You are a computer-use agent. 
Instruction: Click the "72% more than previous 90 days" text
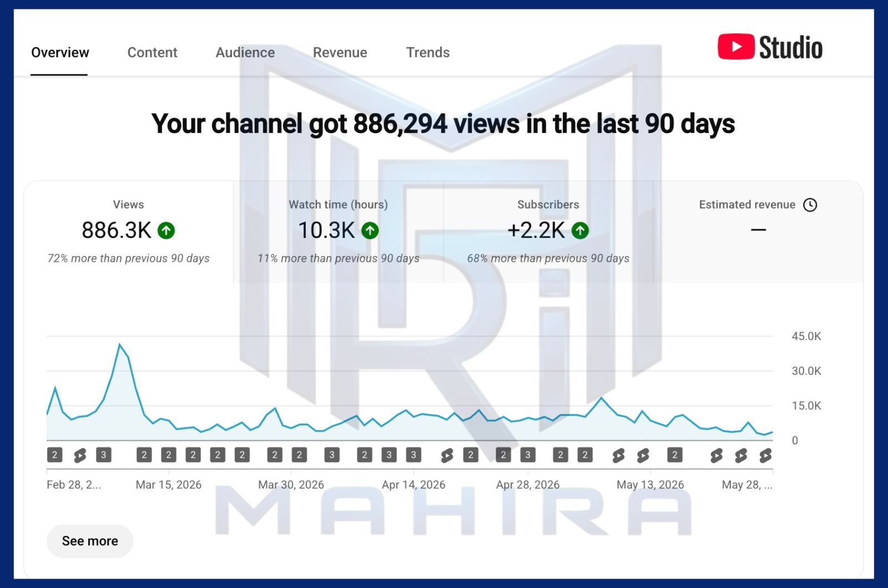click(x=129, y=258)
